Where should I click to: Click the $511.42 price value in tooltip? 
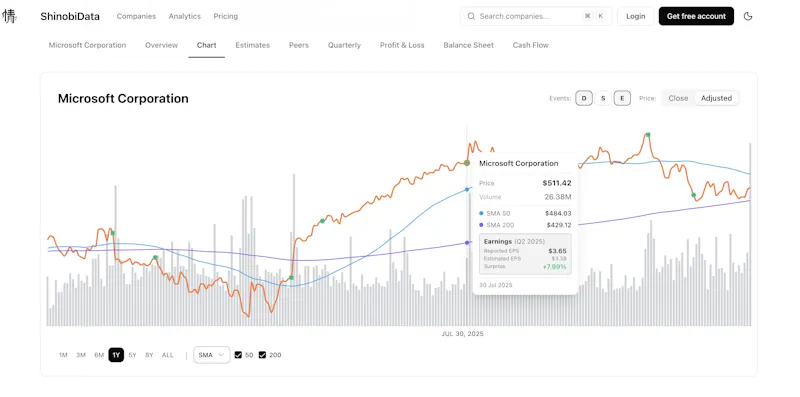point(557,183)
